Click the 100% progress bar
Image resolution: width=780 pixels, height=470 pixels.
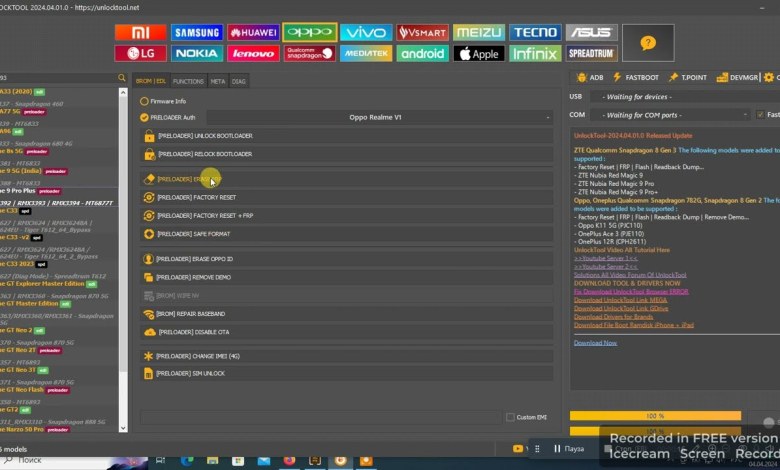click(655, 416)
